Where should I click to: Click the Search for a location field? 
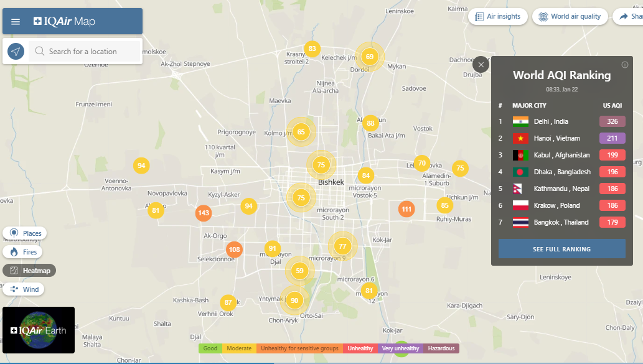pos(90,52)
